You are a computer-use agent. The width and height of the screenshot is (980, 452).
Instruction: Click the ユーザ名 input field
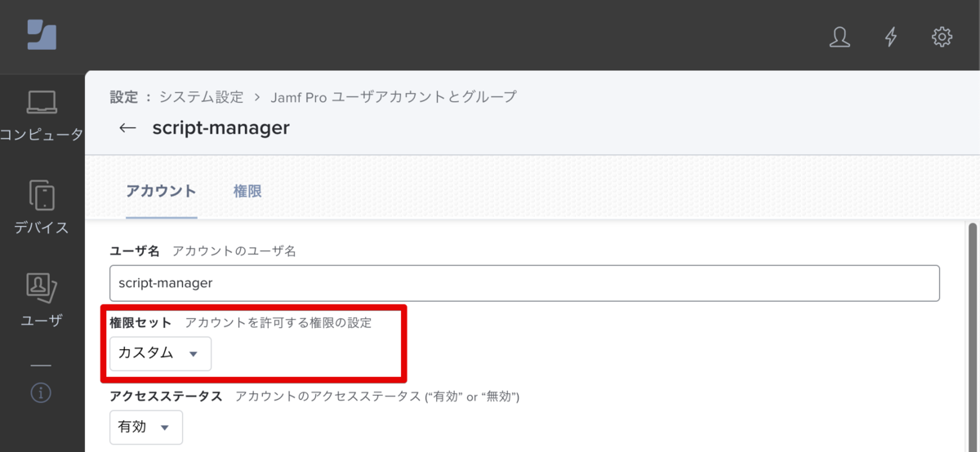pyautogui.click(x=524, y=283)
